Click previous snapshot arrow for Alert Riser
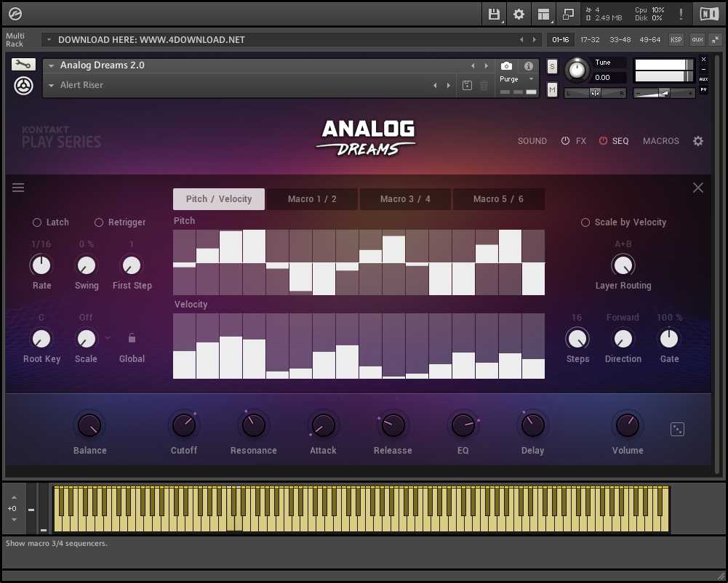Image resolution: width=728 pixels, height=583 pixels. (435, 85)
